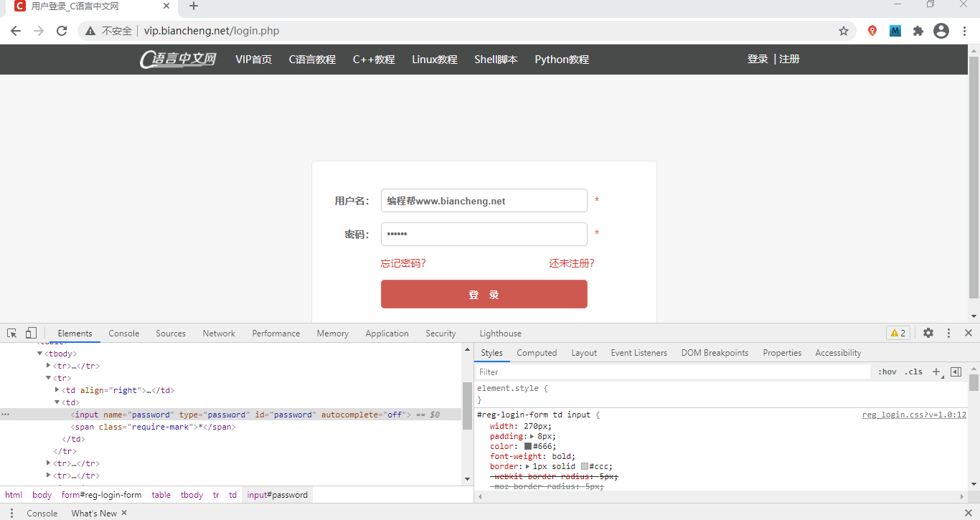
Task: Collapse the td node containing the password input
Action: [57, 402]
